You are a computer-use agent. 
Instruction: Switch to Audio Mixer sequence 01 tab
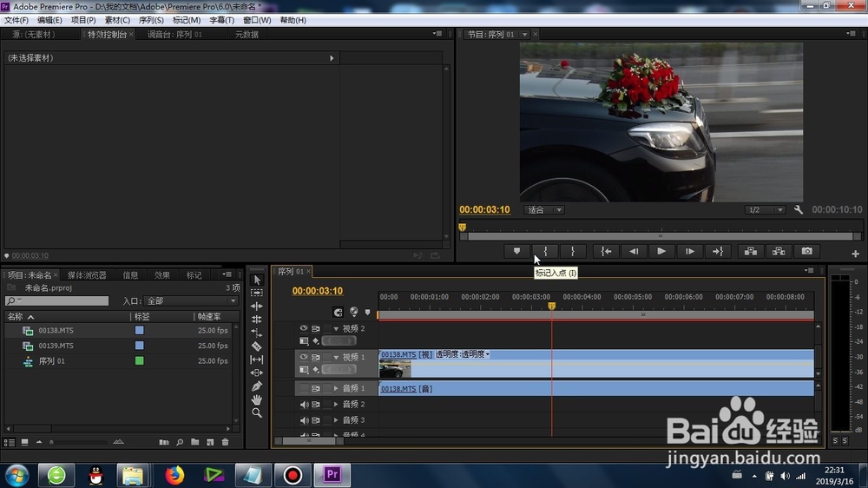(x=174, y=35)
